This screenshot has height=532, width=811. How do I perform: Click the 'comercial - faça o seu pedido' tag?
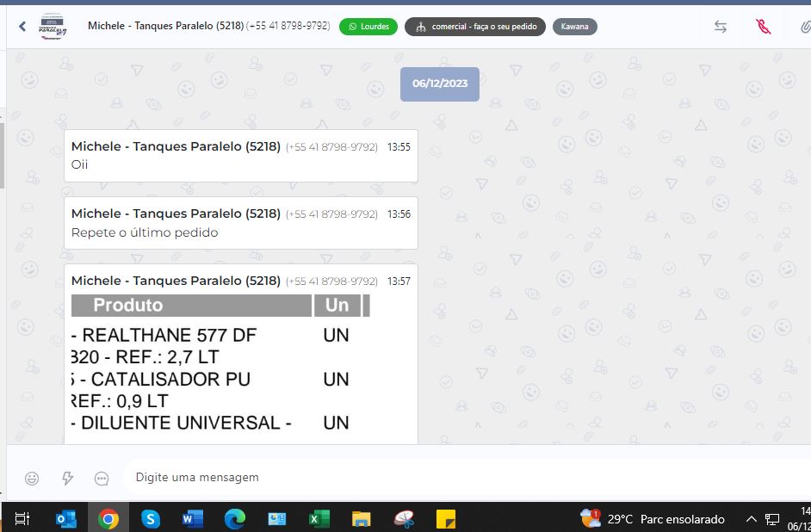[x=475, y=27]
